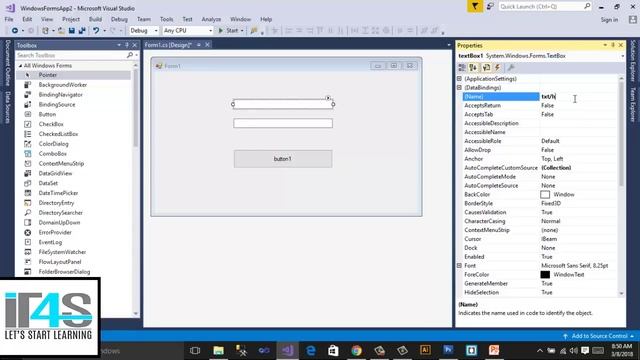Screen dimensions: 640x360
Task: Open the Data Sources side tab
Action: point(7,107)
